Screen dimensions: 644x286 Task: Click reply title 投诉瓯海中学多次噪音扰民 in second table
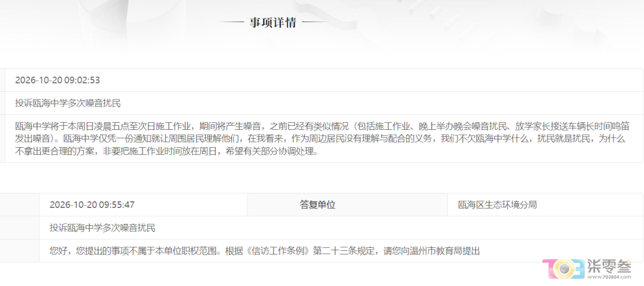click(103, 228)
